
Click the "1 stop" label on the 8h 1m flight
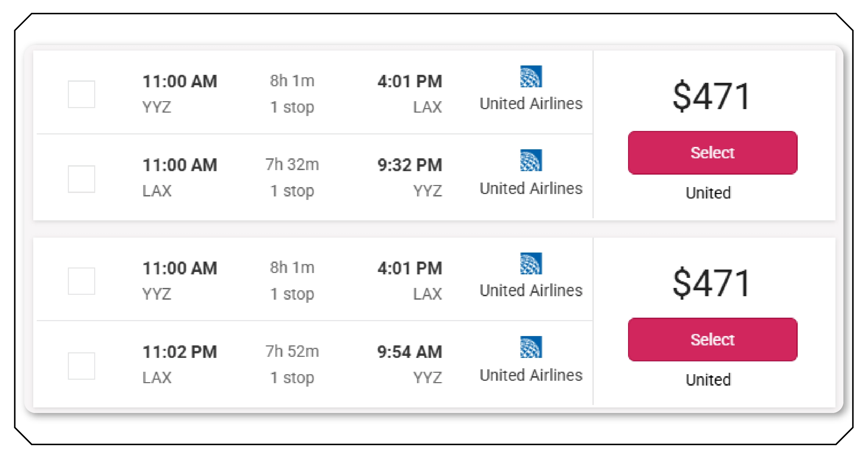(x=292, y=107)
